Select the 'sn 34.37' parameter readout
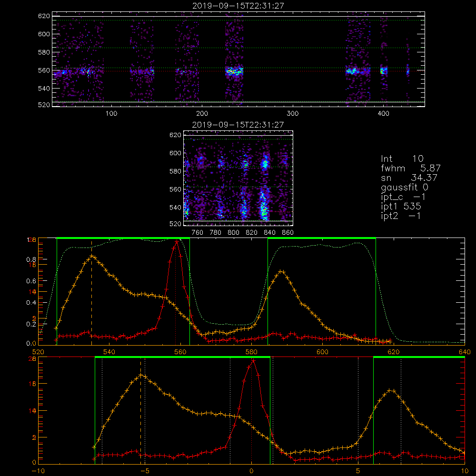Screen dimensions: 476x476 coord(409,178)
